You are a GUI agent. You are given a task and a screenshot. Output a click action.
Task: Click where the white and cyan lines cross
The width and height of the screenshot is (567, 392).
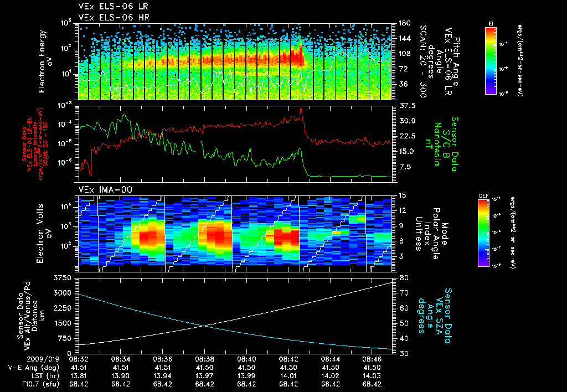point(205,326)
